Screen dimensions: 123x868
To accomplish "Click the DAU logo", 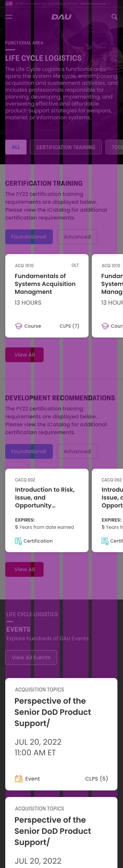I will pos(62,17).
